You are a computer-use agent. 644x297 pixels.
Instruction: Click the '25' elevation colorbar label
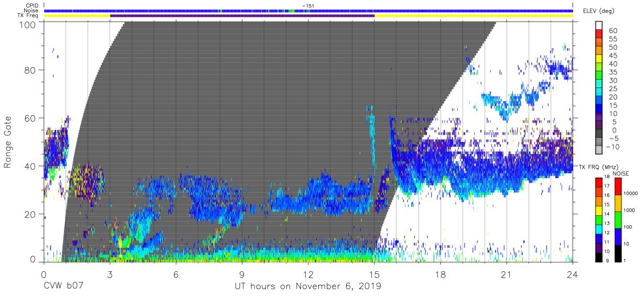(x=613, y=89)
